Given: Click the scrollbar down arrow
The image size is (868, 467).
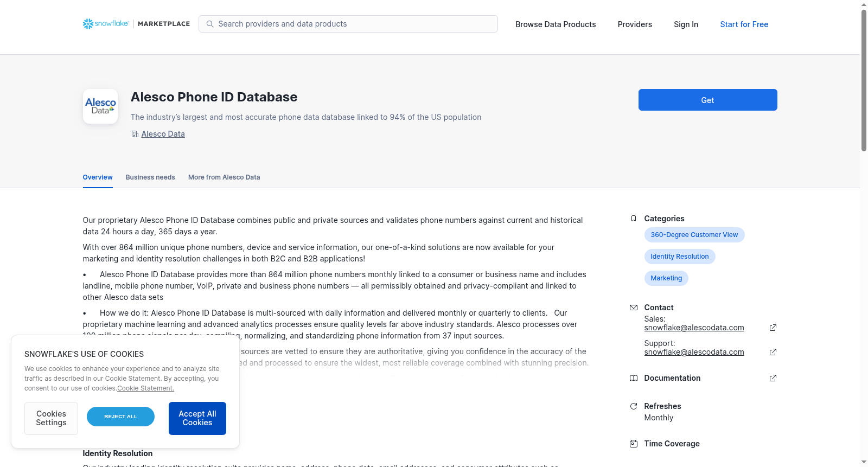Looking at the screenshot, I should 864,463.
